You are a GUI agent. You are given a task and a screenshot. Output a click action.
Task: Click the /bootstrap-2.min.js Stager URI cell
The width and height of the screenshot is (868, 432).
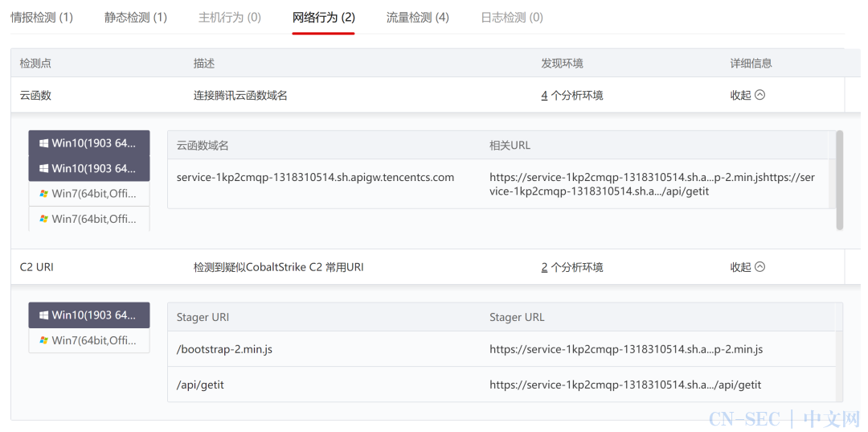(225, 349)
